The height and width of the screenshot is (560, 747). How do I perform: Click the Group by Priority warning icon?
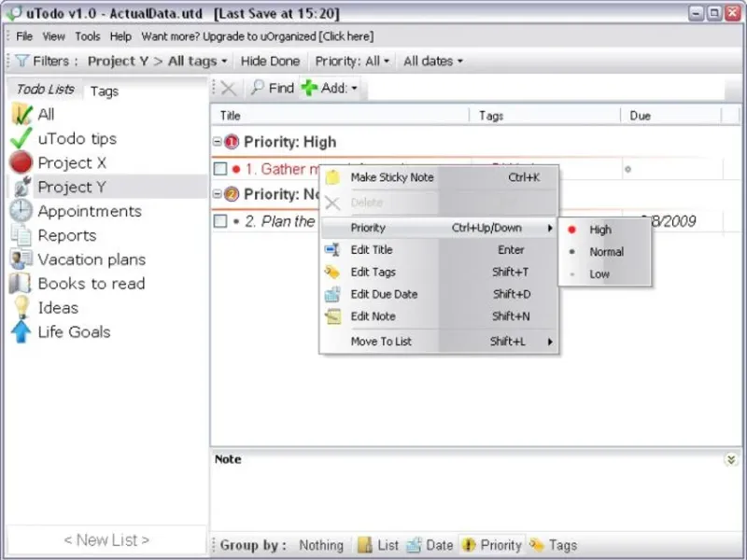pos(469,545)
